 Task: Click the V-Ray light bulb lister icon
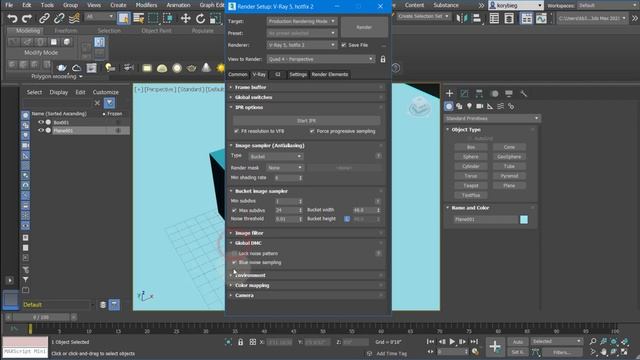coord(110,68)
